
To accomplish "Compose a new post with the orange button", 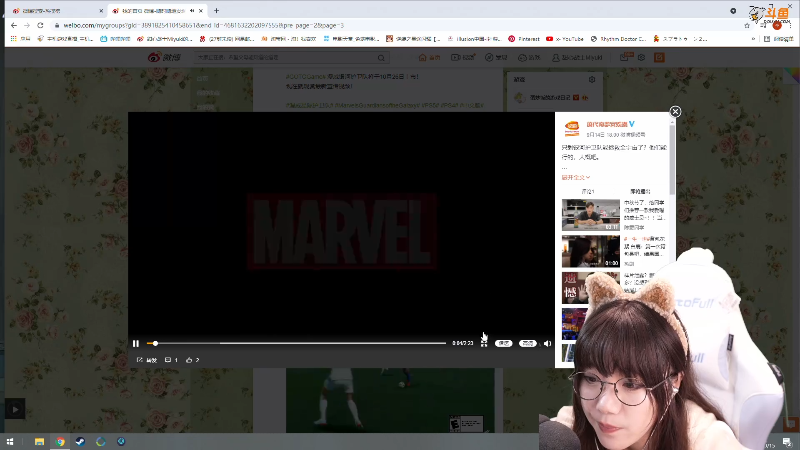I will tap(659, 58).
